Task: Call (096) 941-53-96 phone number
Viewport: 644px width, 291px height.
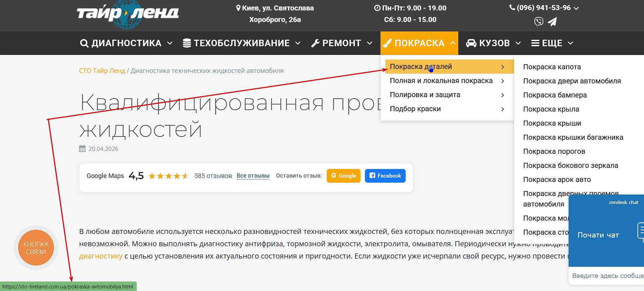Action: (x=543, y=8)
